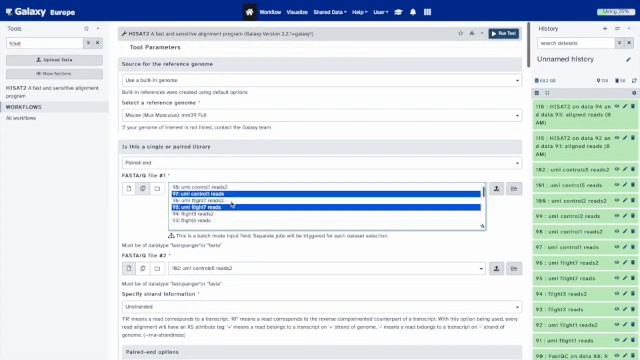Clear the history dataset search
Viewport: 640px width, 360px height.
tap(629, 43)
